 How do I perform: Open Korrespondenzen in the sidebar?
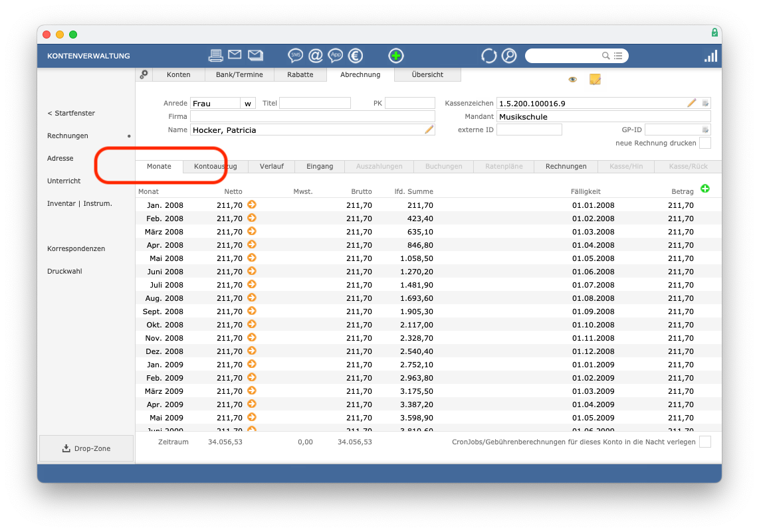pyautogui.click(x=76, y=248)
